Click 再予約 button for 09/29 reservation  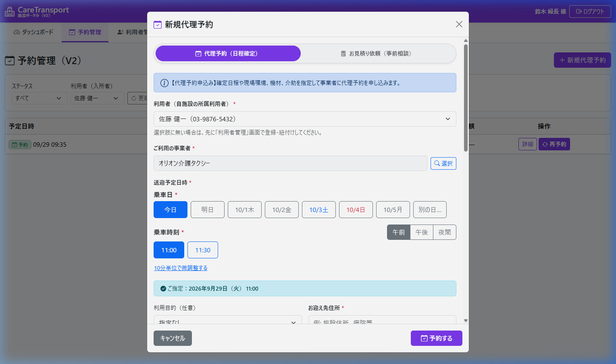pos(554,144)
